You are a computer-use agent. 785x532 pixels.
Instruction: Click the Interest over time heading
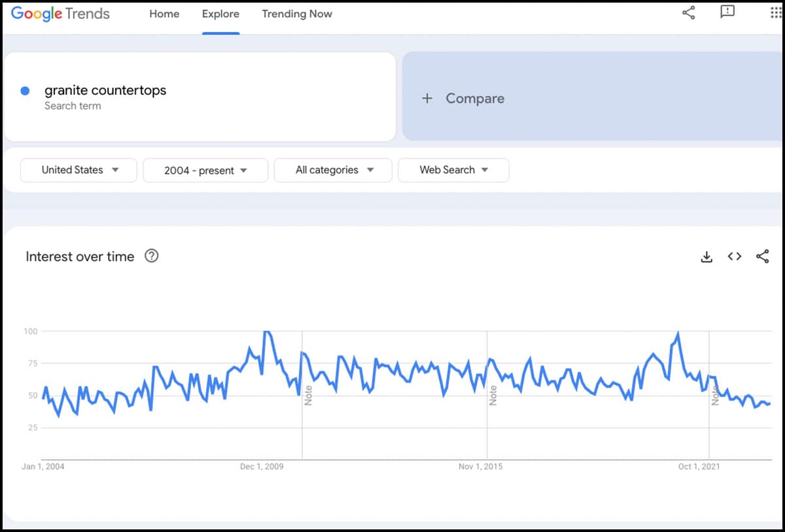coord(80,257)
